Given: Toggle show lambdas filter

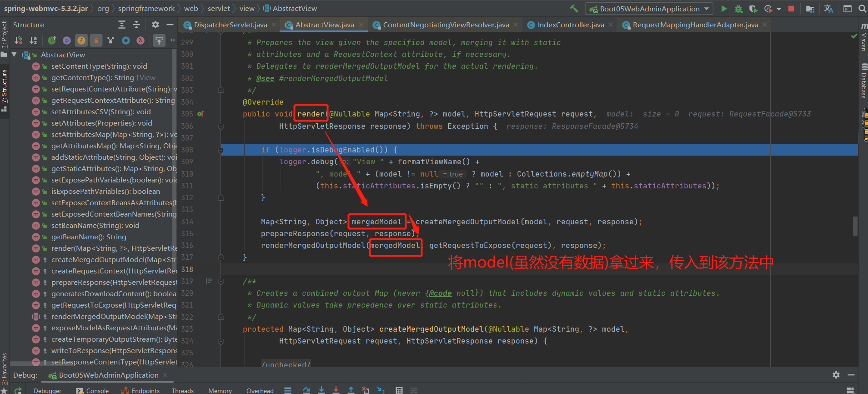Looking at the screenshot, I should (140, 40).
